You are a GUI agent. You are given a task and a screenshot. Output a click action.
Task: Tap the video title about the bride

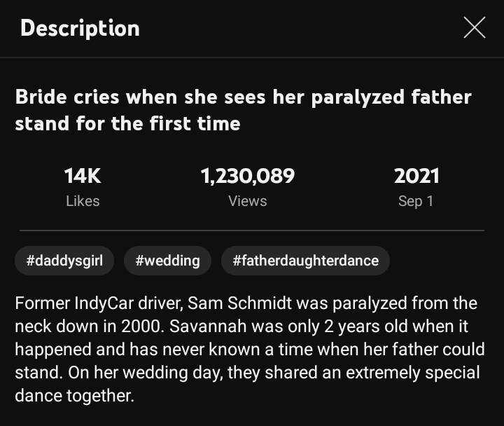click(x=243, y=110)
